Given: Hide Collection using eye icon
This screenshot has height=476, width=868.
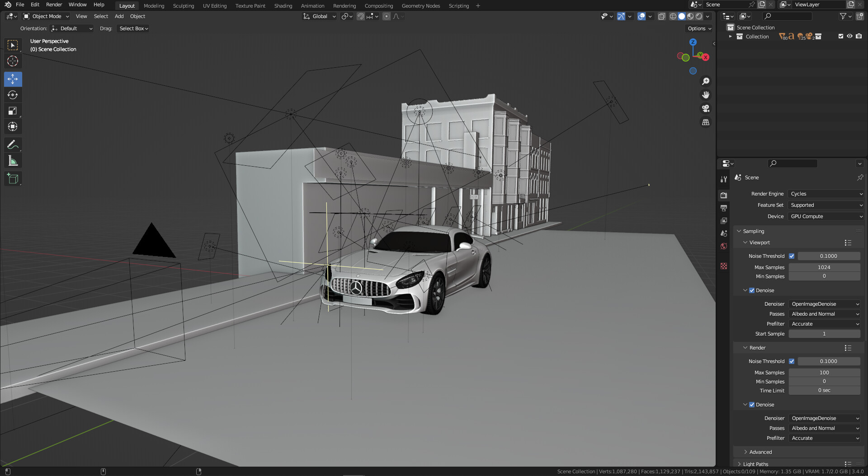Looking at the screenshot, I should click(849, 37).
